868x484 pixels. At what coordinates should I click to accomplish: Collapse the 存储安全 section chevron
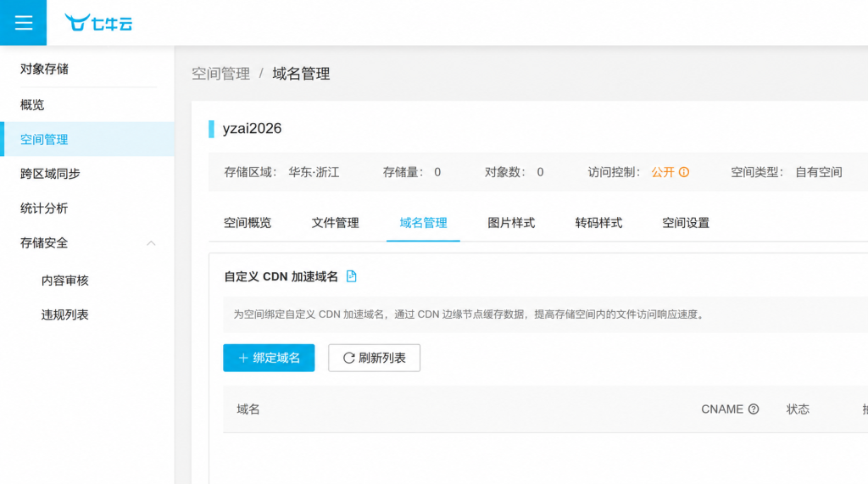tap(151, 243)
